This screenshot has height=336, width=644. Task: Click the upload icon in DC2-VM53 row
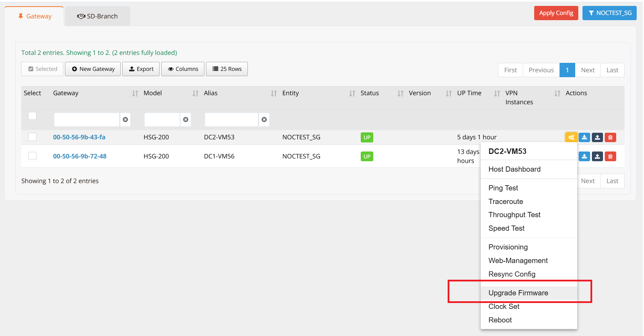pos(597,137)
